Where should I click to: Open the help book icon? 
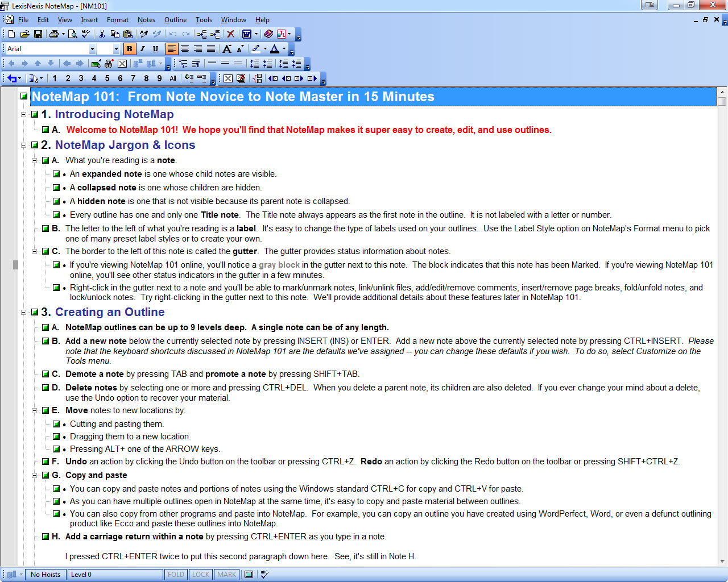(x=268, y=34)
